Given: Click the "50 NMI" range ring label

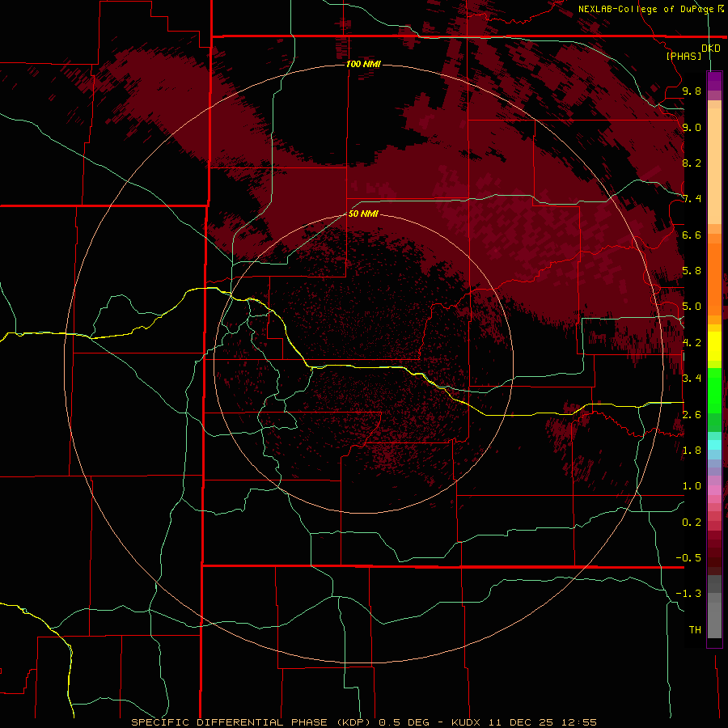Looking at the screenshot, I should (x=363, y=214).
